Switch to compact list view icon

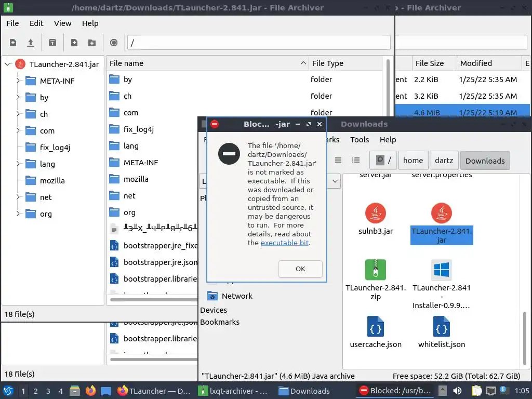click(338, 160)
